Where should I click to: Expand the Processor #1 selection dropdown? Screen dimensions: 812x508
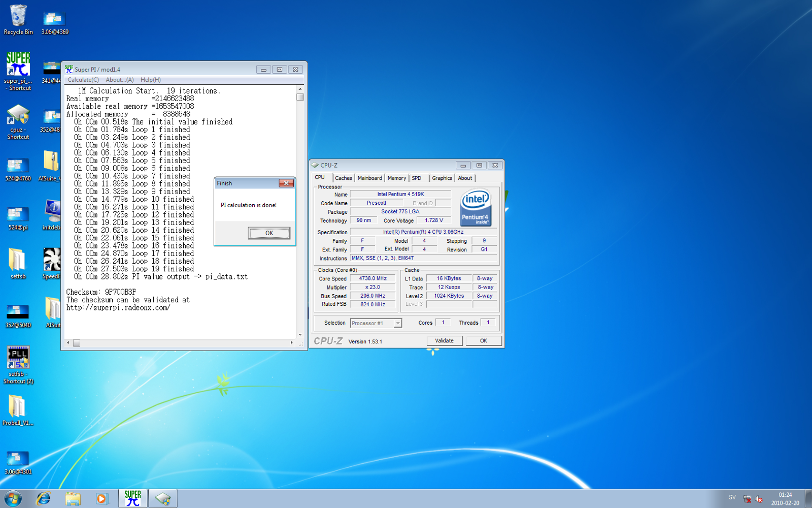pos(398,323)
